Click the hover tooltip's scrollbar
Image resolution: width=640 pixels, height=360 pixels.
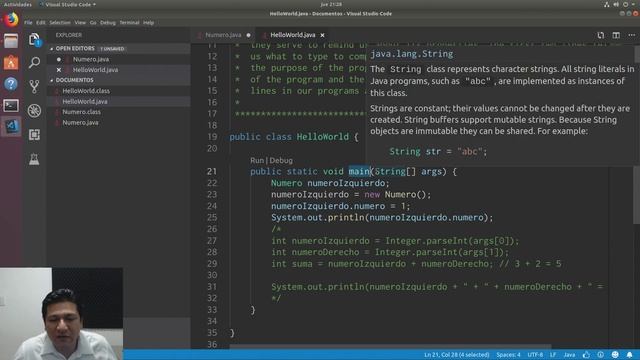pos(637,54)
